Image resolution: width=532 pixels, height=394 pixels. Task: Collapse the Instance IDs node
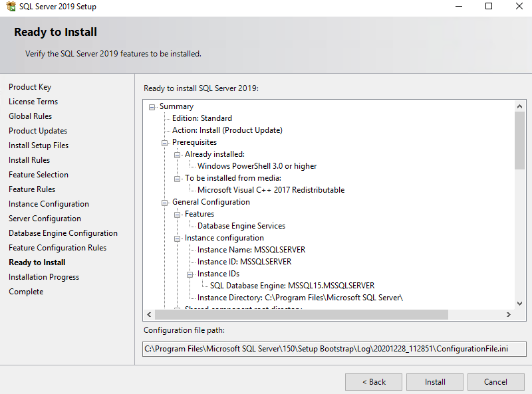190,274
